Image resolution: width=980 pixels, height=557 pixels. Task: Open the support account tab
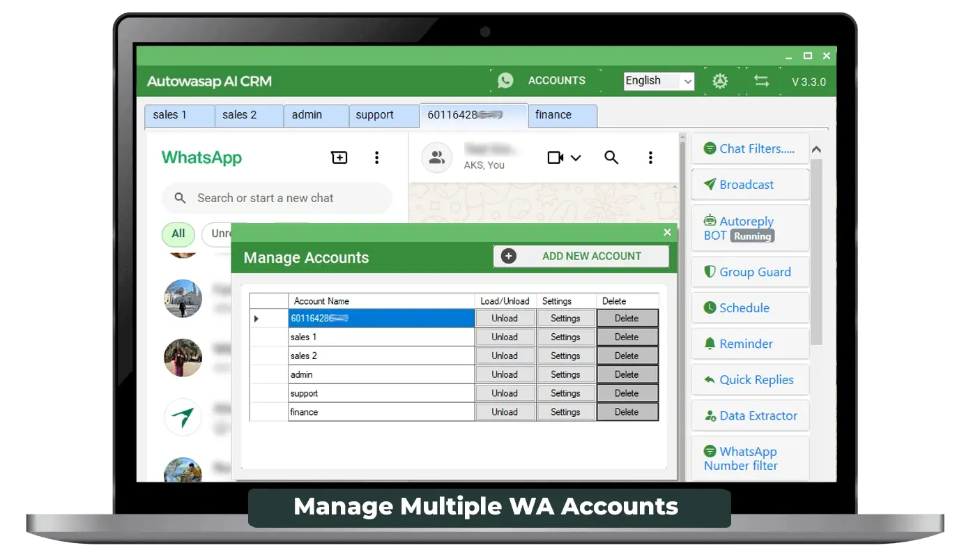(374, 115)
